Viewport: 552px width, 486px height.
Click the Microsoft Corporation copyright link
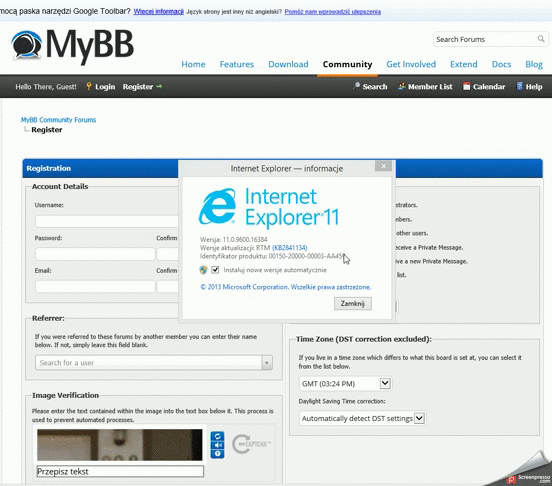pos(286,287)
